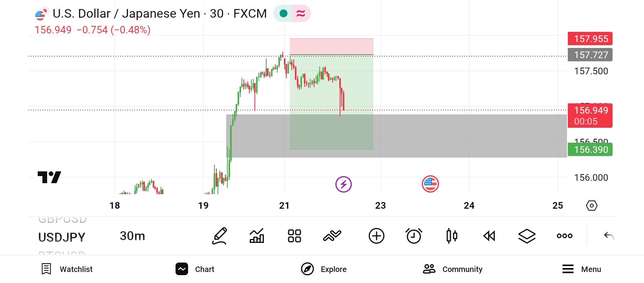Open the drawing tools pencil icon

pyautogui.click(x=220, y=236)
